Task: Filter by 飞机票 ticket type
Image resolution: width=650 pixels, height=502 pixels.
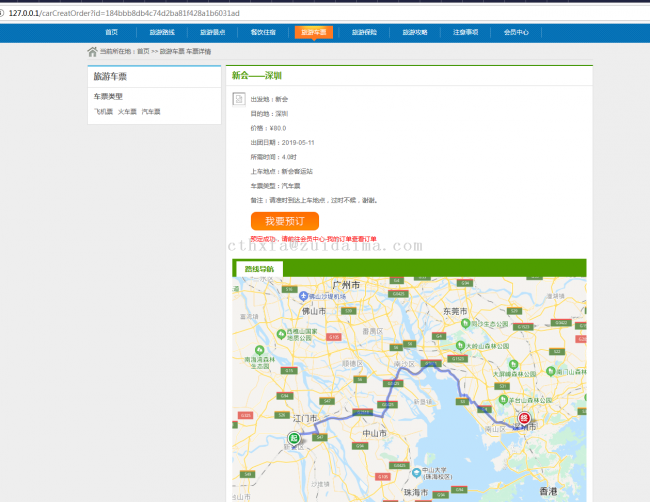Action: (104, 112)
